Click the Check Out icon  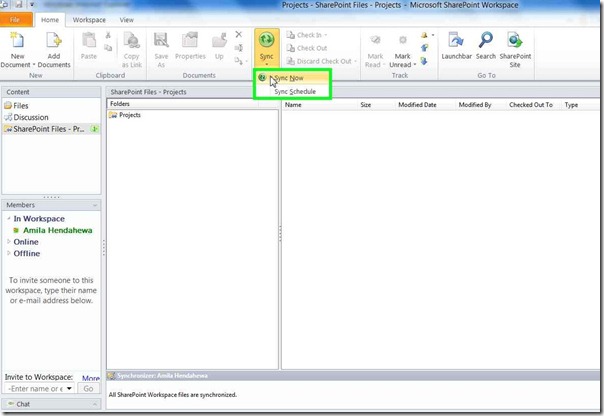coord(290,48)
